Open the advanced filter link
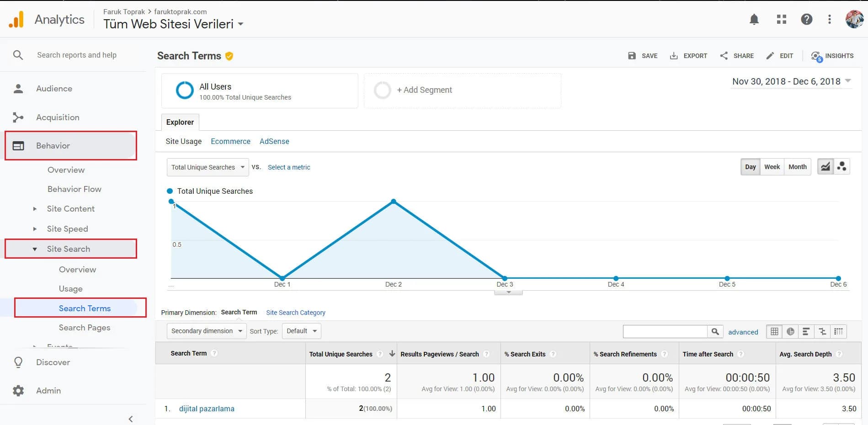This screenshot has width=868, height=425. click(743, 332)
